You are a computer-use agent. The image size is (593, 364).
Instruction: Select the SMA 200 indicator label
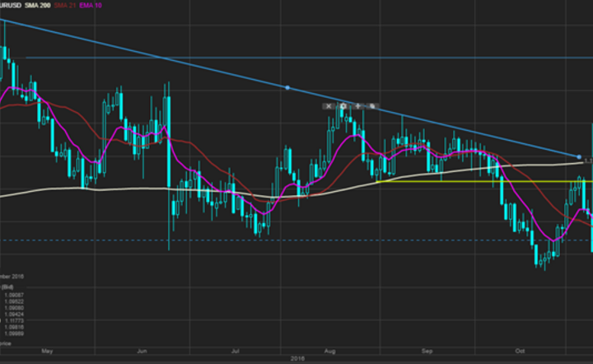(x=37, y=5)
